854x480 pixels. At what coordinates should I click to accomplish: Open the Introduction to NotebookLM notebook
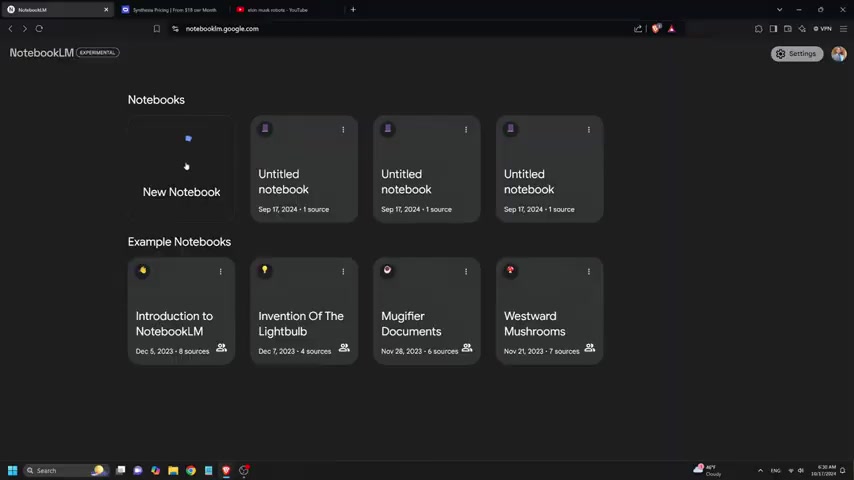181,311
